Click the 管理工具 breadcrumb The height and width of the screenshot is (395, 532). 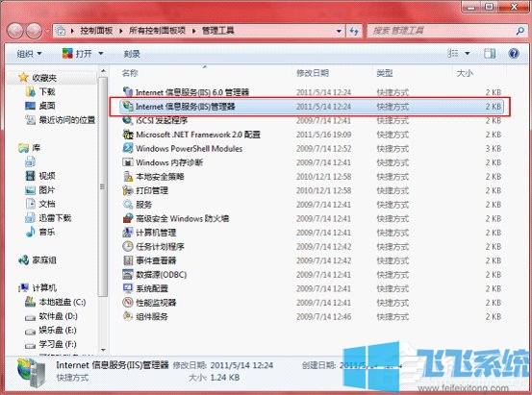pos(218,31)
